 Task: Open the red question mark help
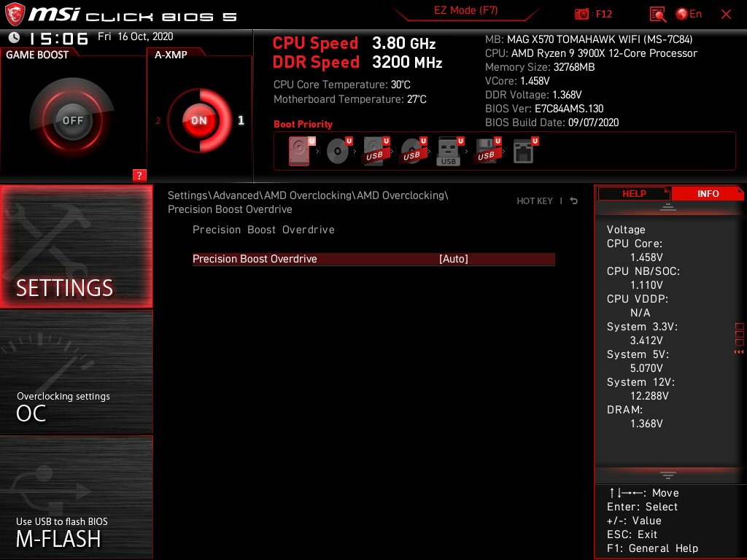click(139, 175)
